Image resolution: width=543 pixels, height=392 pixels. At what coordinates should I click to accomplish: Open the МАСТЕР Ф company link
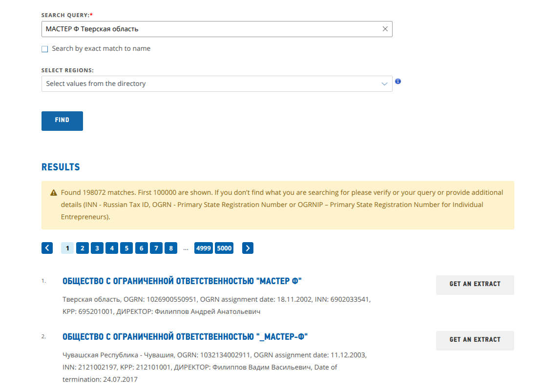(x=182, y=281)
